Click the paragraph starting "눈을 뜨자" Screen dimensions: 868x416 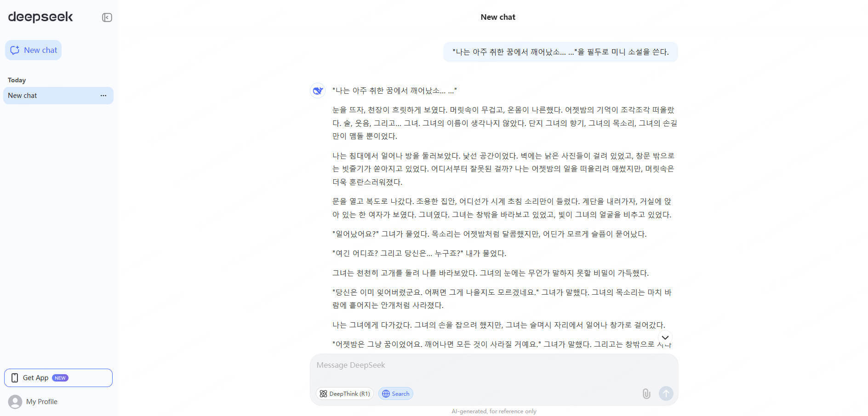[x=505, y=123]
